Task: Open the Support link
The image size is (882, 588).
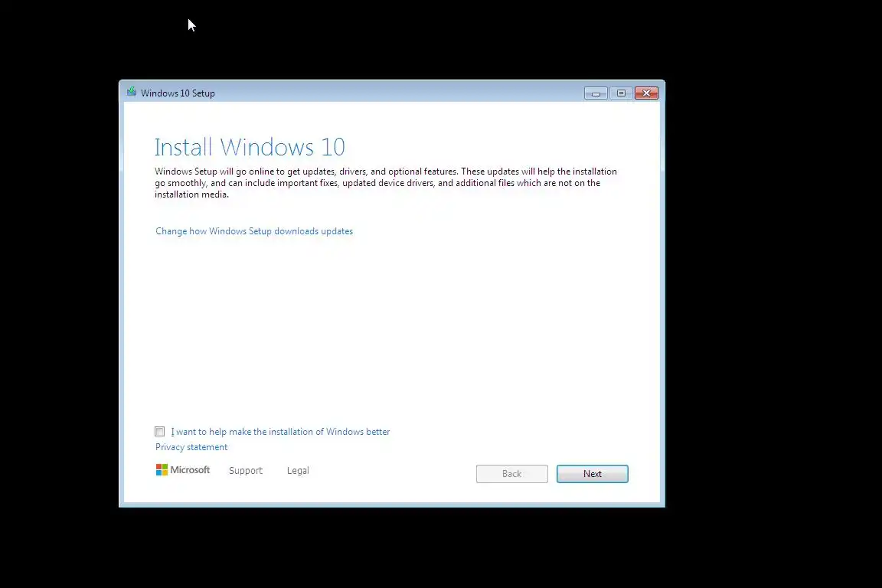Action: point(246,470)
